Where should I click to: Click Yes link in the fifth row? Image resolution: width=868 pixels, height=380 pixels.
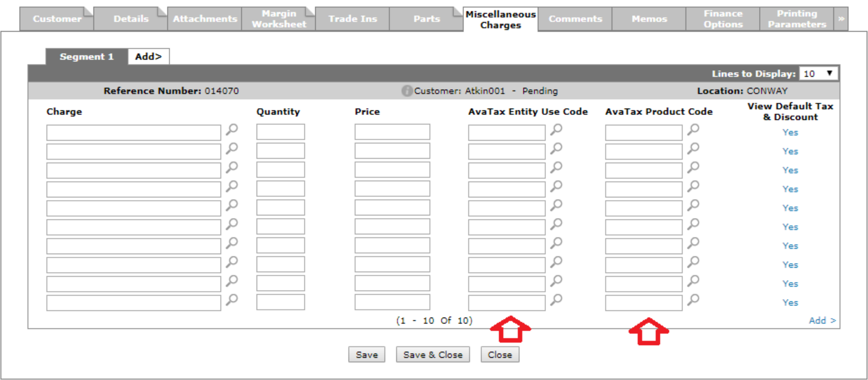pos(790,208)
